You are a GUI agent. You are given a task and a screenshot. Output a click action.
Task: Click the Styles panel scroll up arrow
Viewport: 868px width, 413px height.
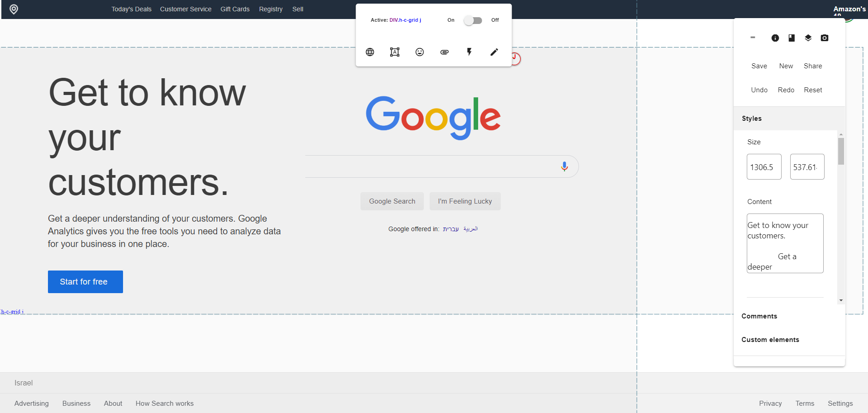point(841,134)
